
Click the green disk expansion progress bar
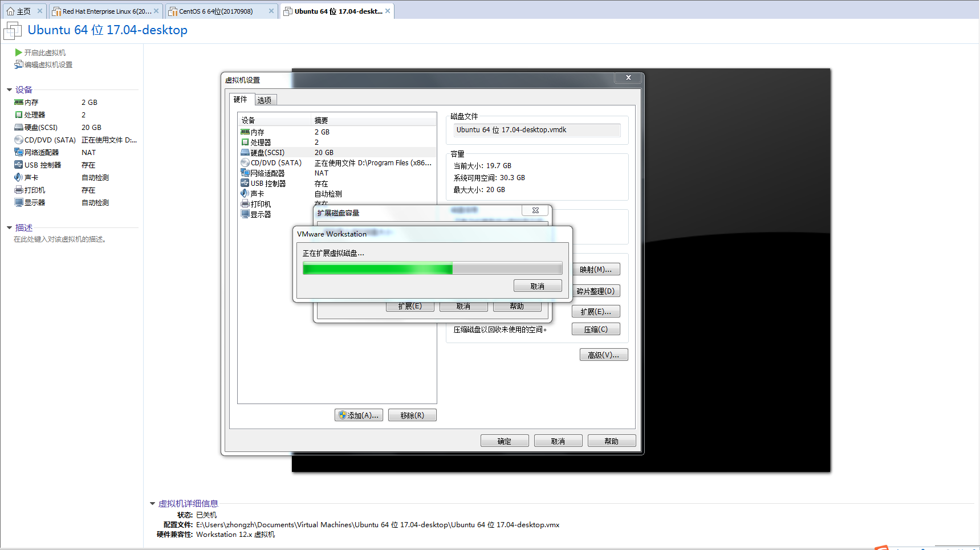pyautogui.click(x=432, y=269)
